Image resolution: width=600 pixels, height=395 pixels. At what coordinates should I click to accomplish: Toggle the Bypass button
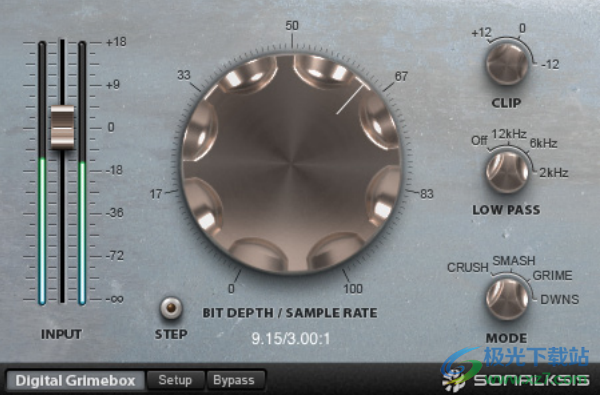click(234, 380)
